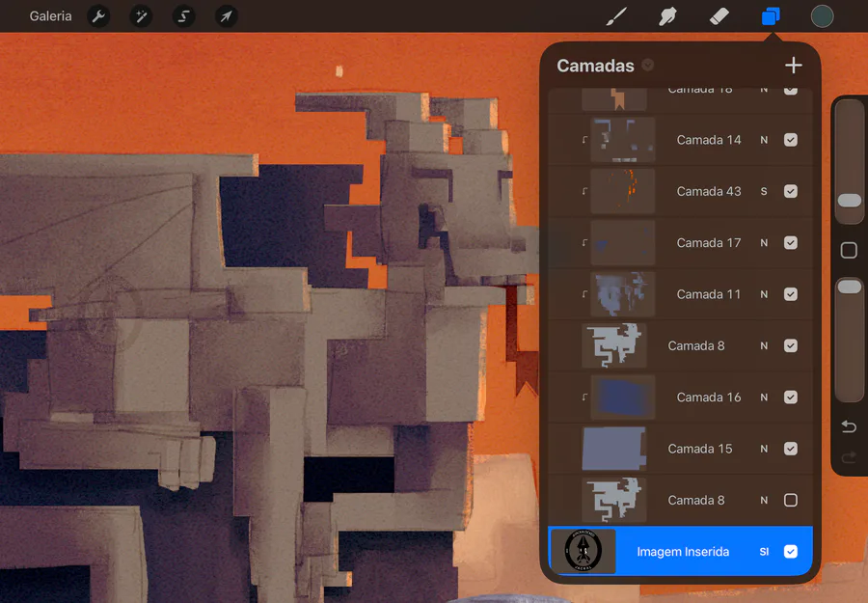The height and width of the screenshot is (603, 868).
Task: Tap the Imagem Inserida logo thumbnail
Action: pos(583,552)
